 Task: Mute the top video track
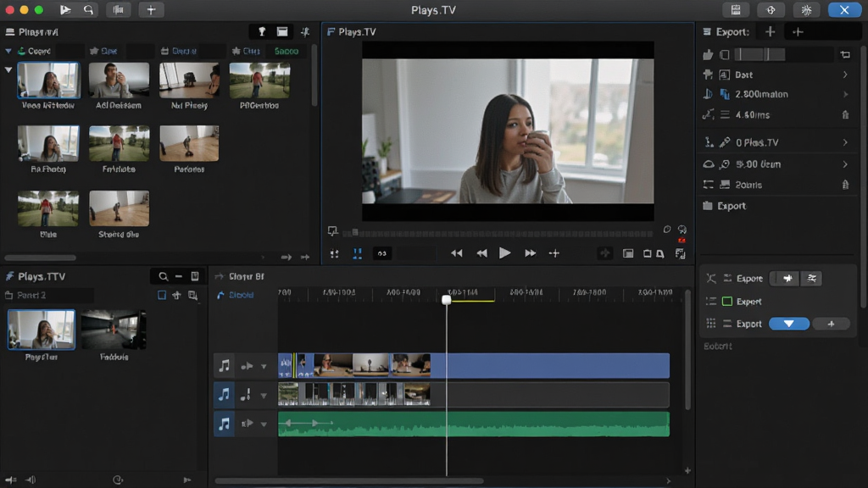pos(247,366)
